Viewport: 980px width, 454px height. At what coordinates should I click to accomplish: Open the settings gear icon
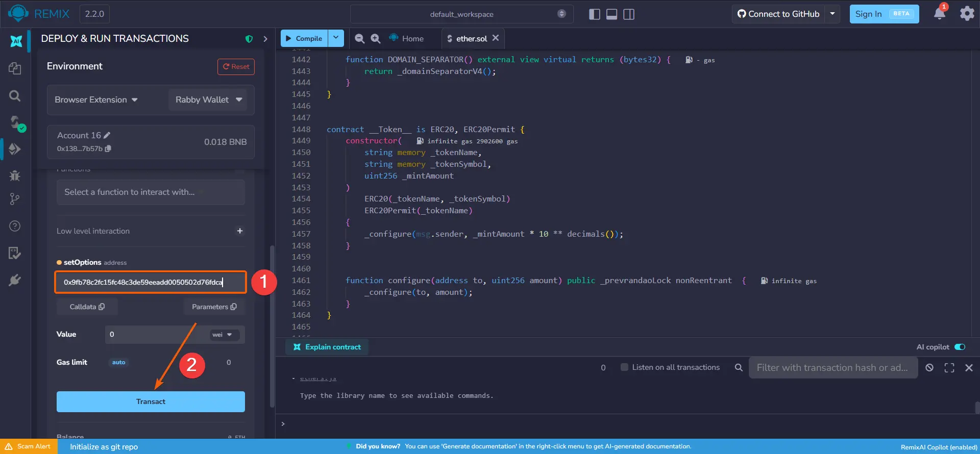967,14
